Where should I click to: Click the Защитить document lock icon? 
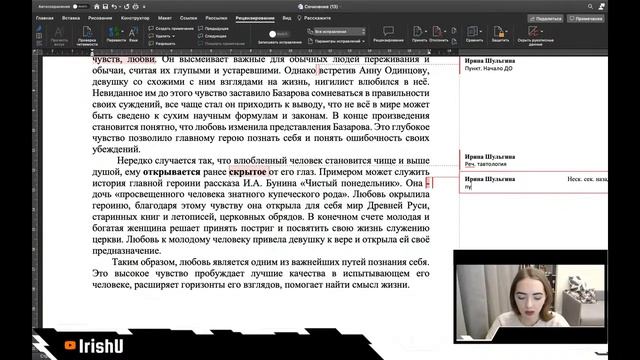498,32
